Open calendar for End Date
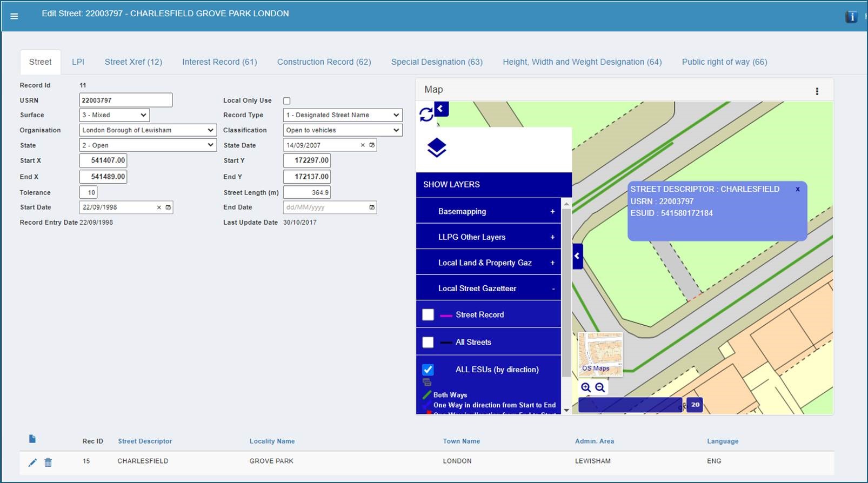This screenshot has height=483, width=868. [x=372, y=207]
